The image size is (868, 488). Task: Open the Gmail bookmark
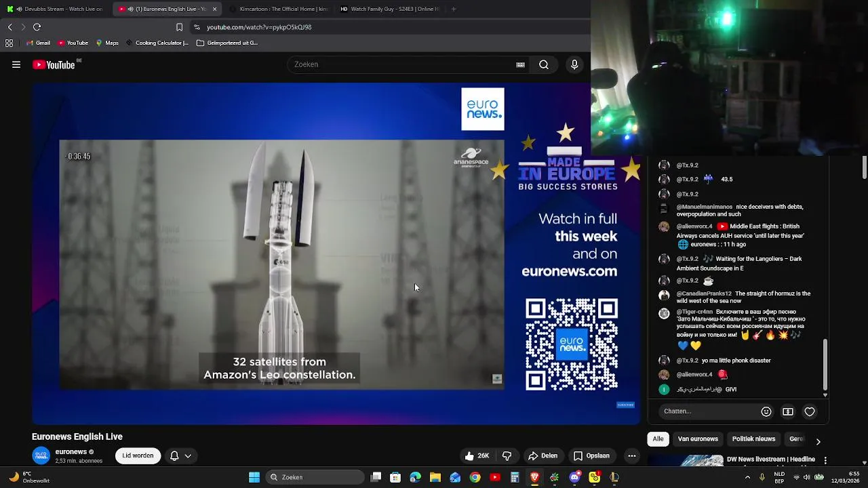(37, 43)
